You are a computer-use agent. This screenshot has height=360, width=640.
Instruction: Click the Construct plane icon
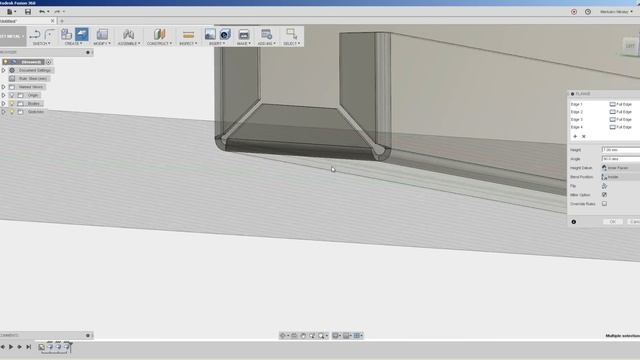[160, 34]
